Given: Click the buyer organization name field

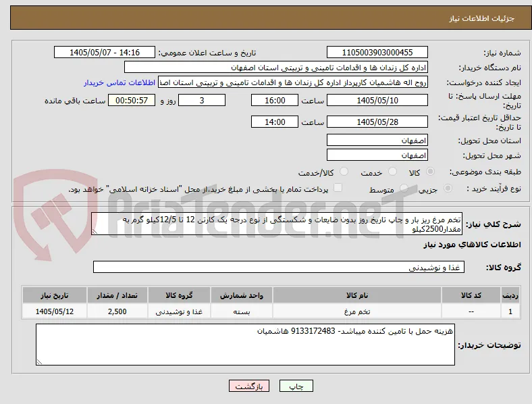Looking at the screenshot, I should 276,67.
